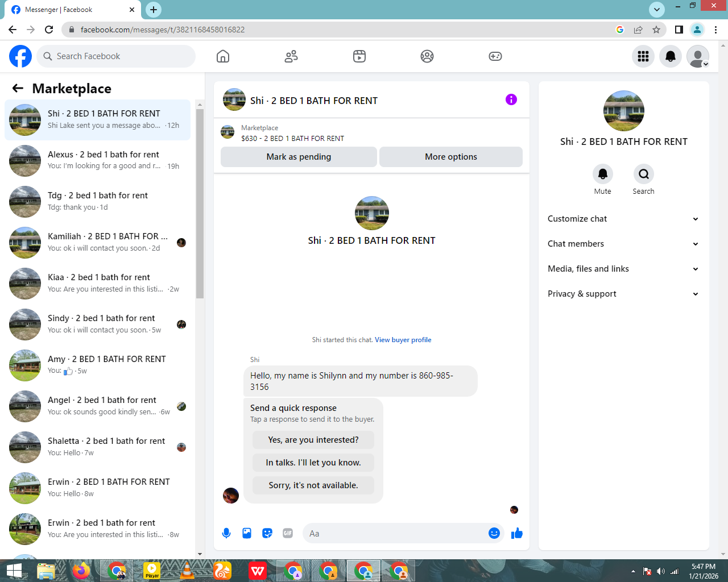Click Shi's sender avatar beside the message
The image size is (728, 582).
click(x=231, y=496)
